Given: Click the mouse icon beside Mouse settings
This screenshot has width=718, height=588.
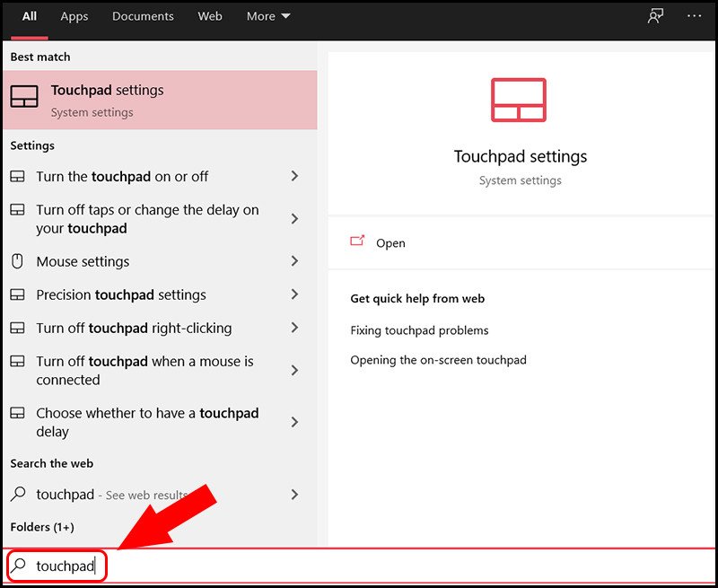Looking at the screenshot, I should click(x=17, y=261).
